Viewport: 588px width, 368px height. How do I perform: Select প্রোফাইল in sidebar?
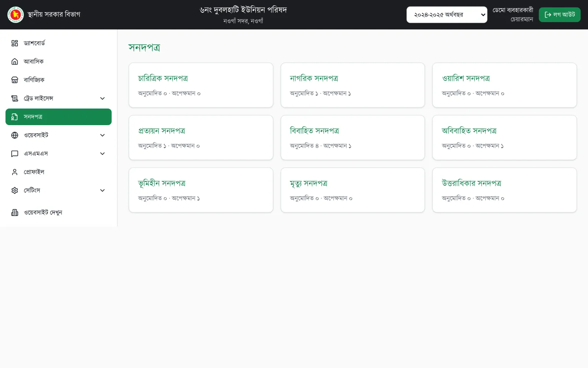(x=58, y=172)
